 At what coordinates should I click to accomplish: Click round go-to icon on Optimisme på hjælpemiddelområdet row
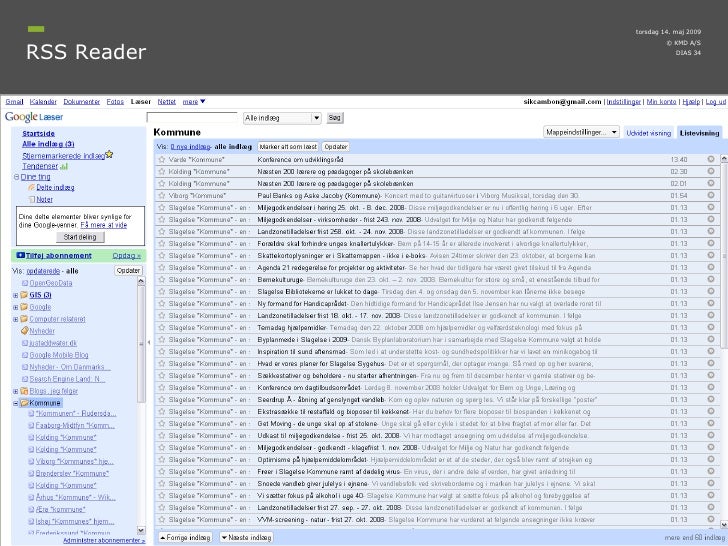(x=711, y=460)
